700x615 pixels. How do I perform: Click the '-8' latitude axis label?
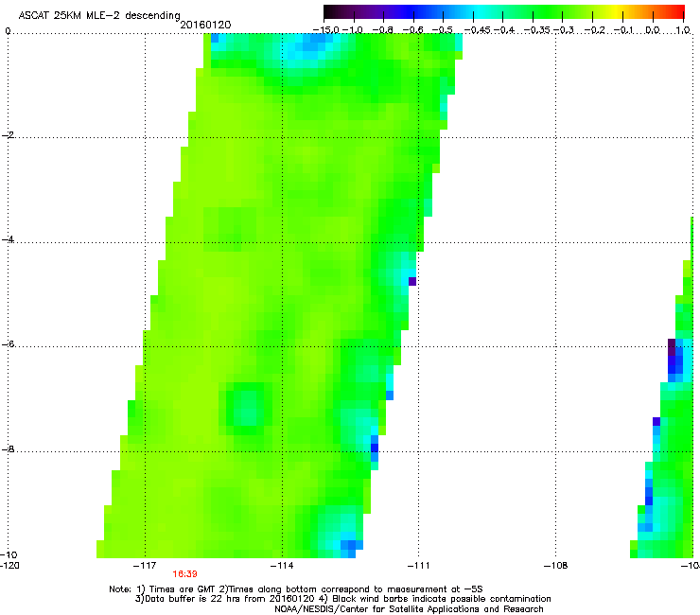pyautogui.click(x=8, y=449)
